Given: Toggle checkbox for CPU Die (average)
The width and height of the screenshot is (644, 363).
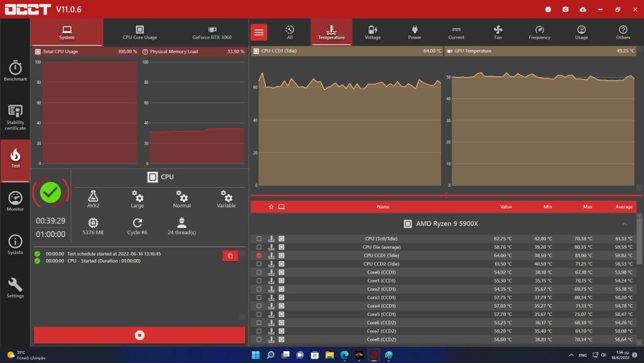Looking at the screenshot, I should tap(259, 247).
